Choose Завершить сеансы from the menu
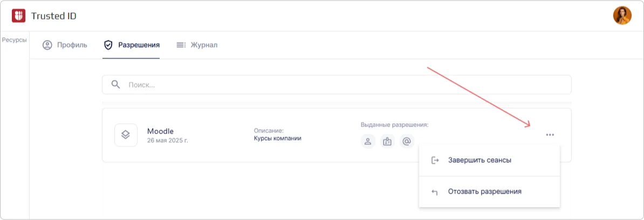 (479, 160)
